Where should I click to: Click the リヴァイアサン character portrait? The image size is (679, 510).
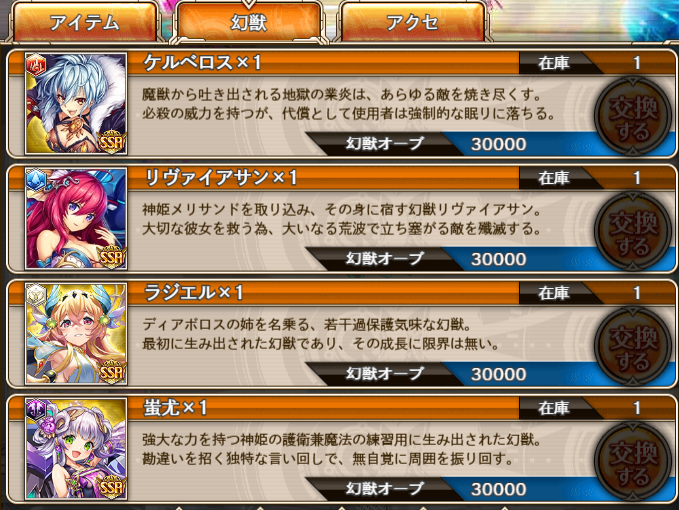pyautogui.click(x=76, y=219)
